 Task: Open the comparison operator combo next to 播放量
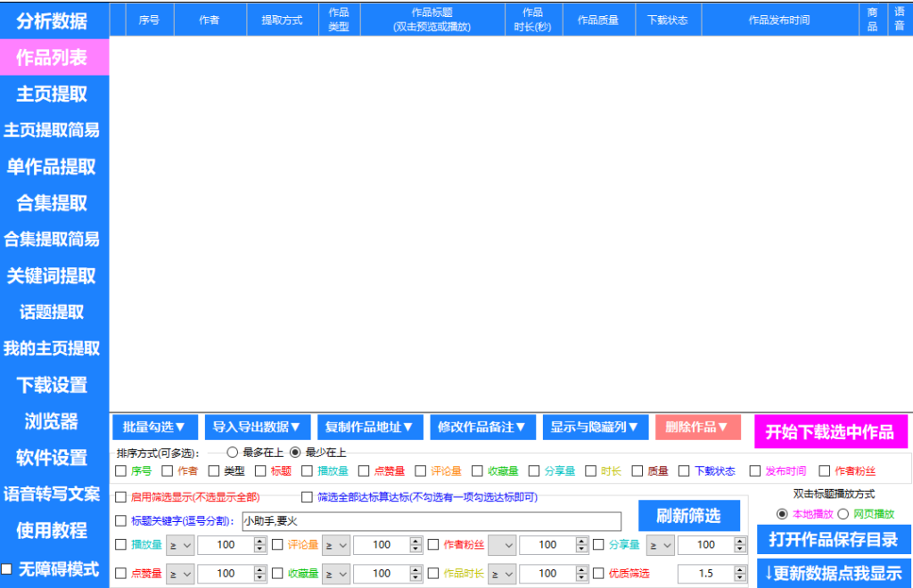point(179,544)
